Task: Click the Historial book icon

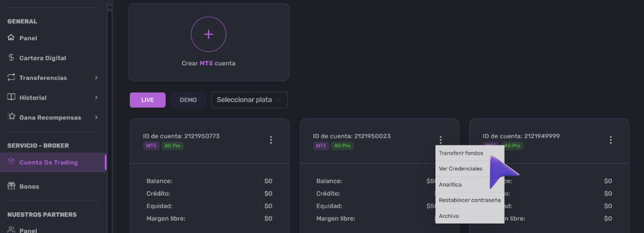Action: coord(11,97)
